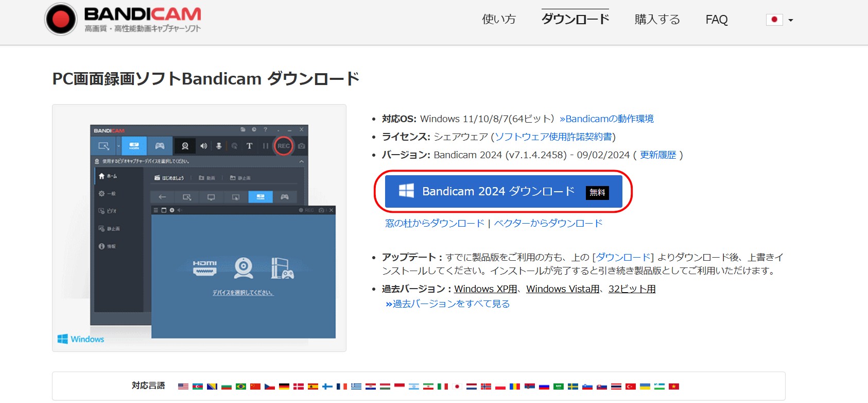Open the Bandicamの動作環境 link
This screenshot has height=403, width=868.
[606, 119]
